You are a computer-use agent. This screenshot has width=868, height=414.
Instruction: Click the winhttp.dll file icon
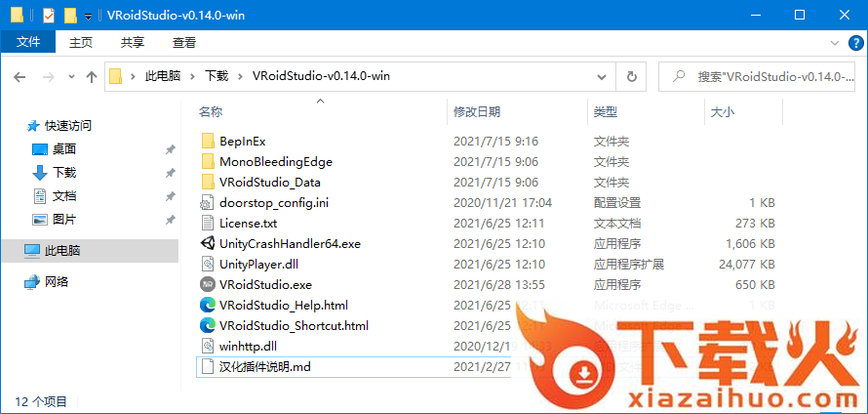click(x=208, y=347)
